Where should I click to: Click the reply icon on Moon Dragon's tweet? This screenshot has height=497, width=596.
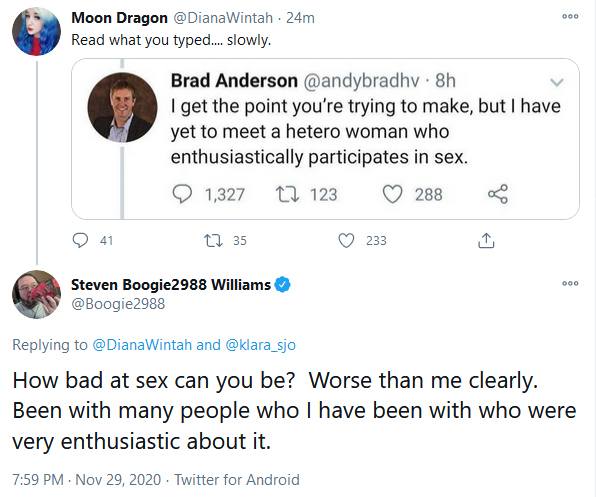click(80, 241)
